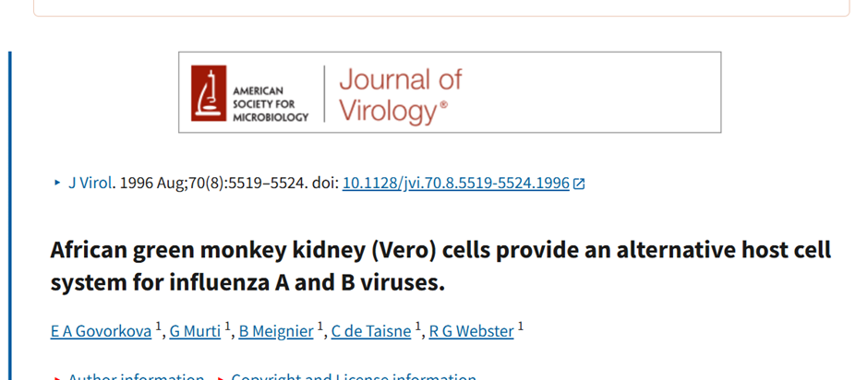Click affiliation superscript 1 after Govorkova
The width and height of the screenshot is (868, 380).
coord(158,326)
